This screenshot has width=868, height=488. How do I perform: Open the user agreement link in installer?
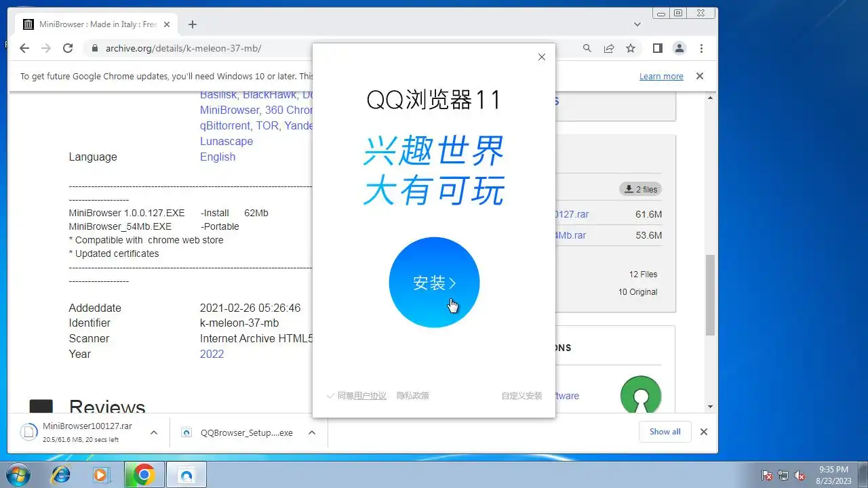pyautogui.click(x=369, y=396)
